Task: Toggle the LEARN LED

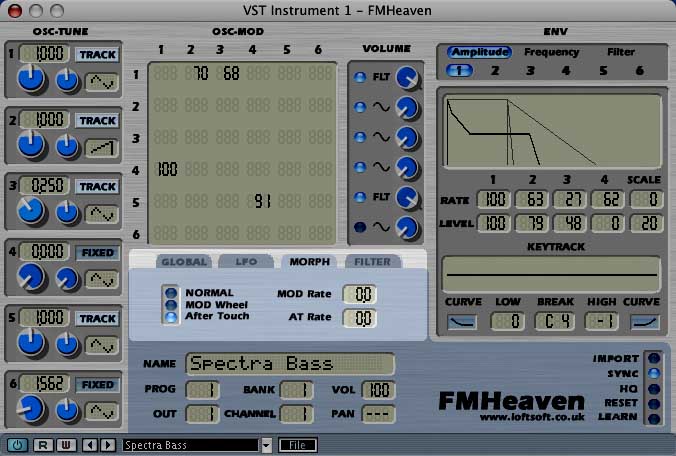Action: coord(654,419)
